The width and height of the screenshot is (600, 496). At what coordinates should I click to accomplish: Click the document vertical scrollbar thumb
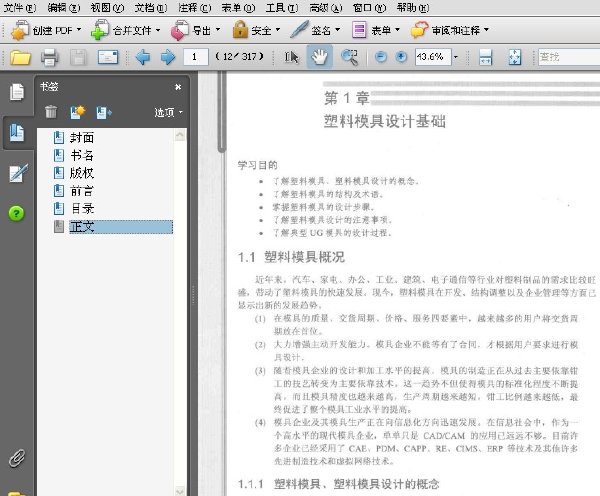222,112
